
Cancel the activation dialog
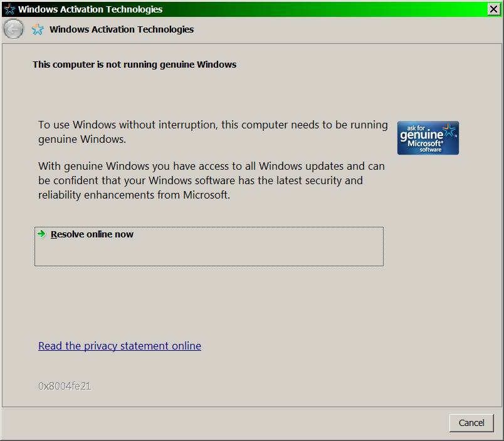tap(471, 423)
